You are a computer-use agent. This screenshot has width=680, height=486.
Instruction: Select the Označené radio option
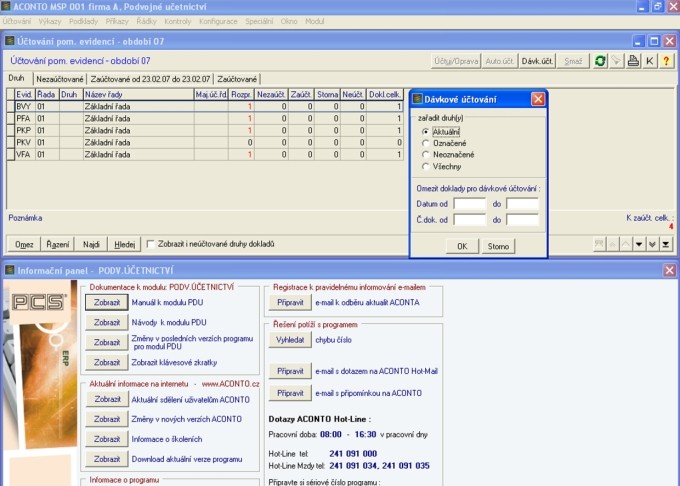426,143
